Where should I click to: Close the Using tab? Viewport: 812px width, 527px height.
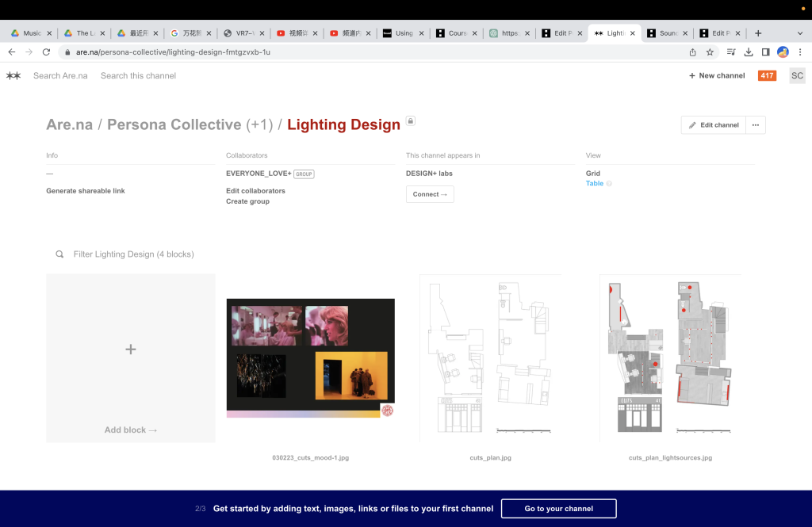[x=422, y=33]
